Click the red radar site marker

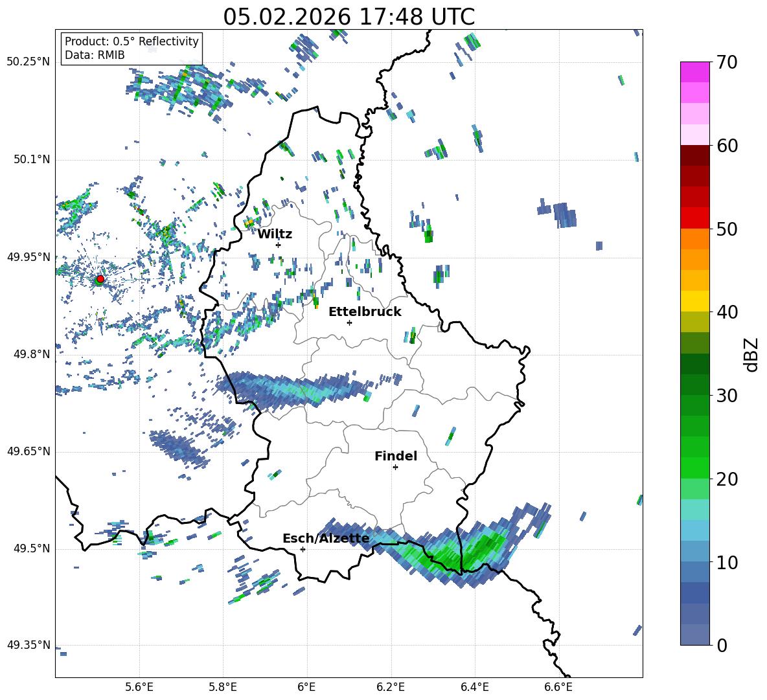[x=100, y=279]
